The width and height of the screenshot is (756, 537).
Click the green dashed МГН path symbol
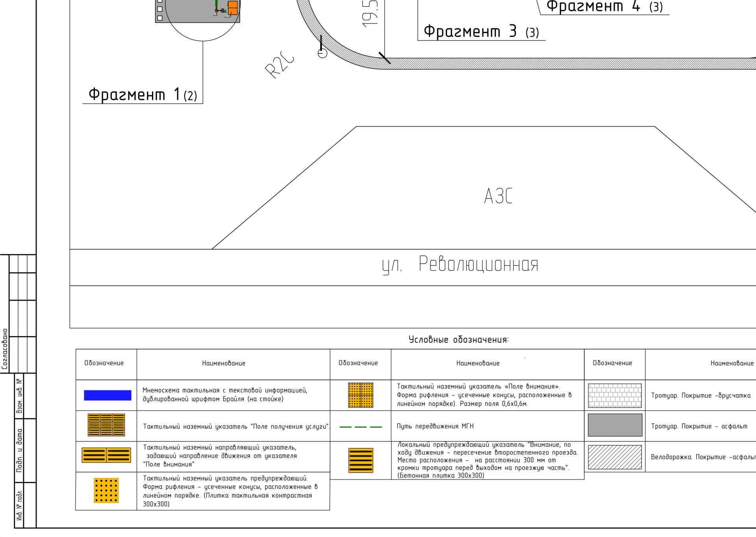pyautogui.click(x=360, y=427)
